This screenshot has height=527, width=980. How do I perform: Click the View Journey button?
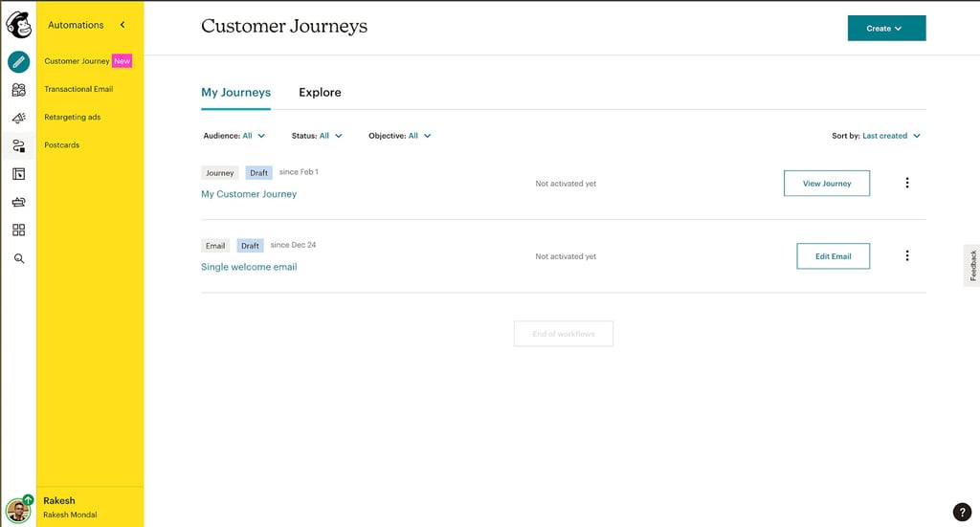point(827,184)
